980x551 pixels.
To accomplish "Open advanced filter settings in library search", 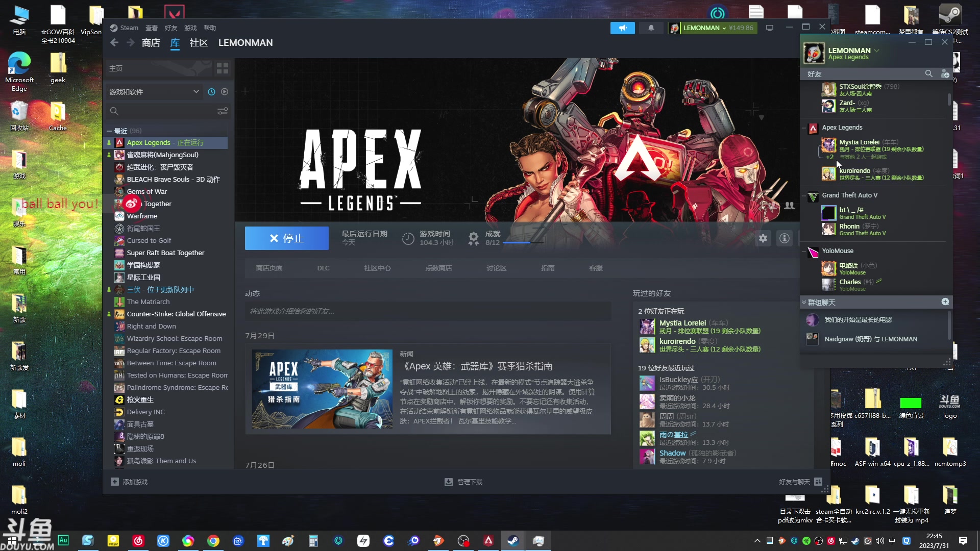I will point(223,111).
